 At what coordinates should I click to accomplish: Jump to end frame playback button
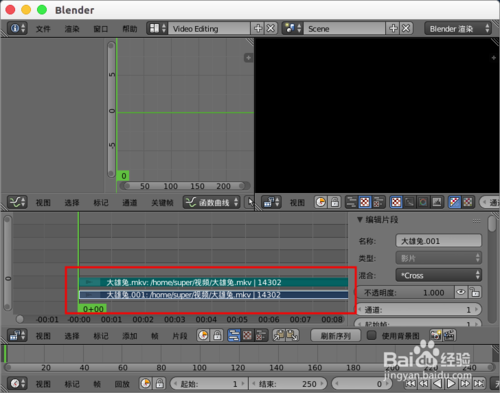[479, 384]
